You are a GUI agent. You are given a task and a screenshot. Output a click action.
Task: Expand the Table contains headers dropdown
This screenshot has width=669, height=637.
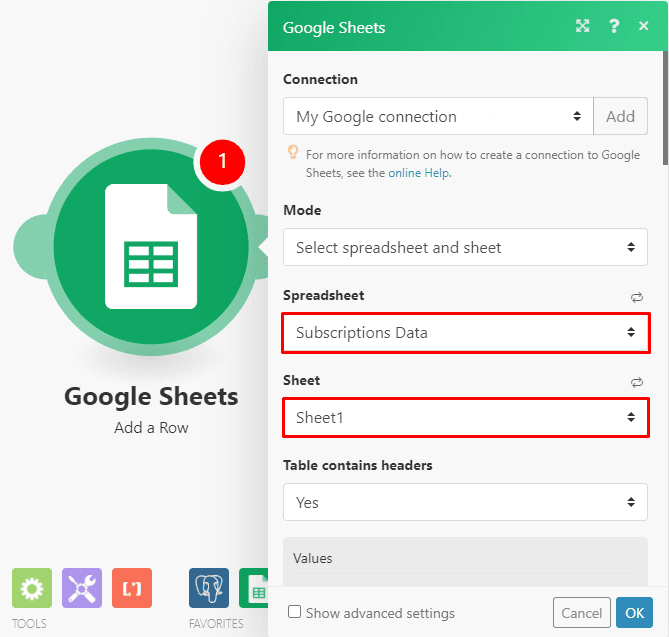(x=465, y=502)
